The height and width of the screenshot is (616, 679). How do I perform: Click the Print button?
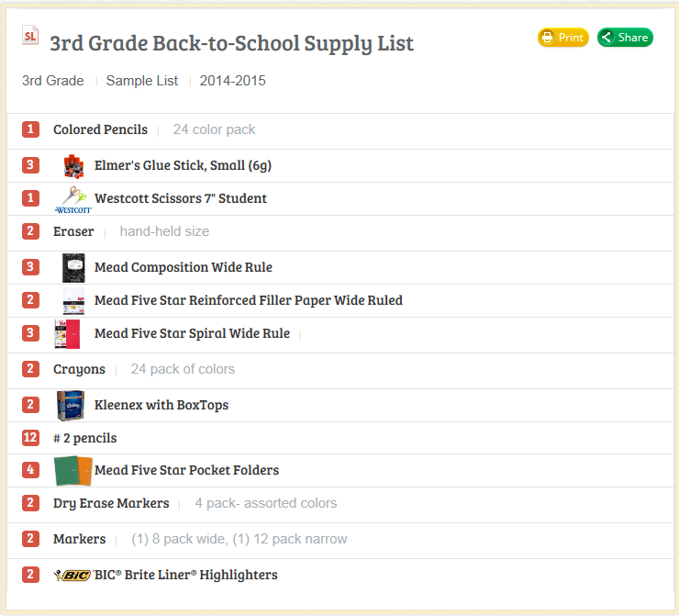[x=563, y=38]
